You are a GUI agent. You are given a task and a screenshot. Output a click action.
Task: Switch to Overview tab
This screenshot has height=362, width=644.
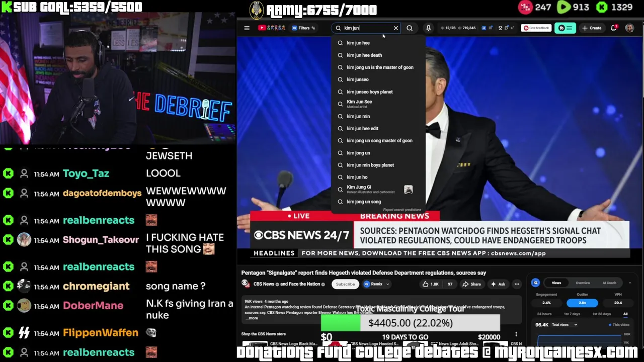(583, 283)
